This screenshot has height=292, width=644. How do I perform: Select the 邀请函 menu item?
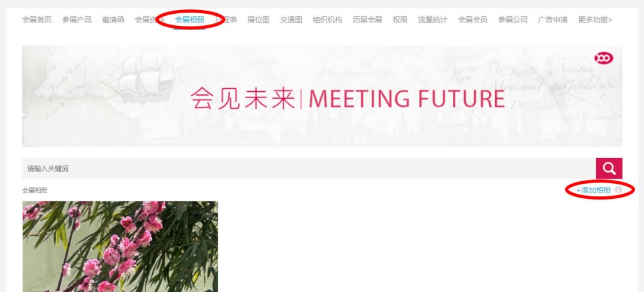coord(113,20)
